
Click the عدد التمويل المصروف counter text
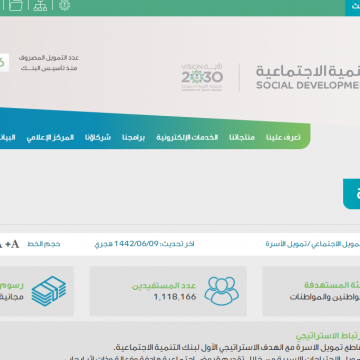click(x=49, y=63)
